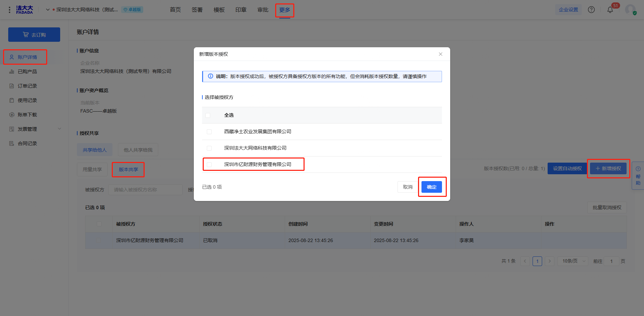This screenshot has height=316, width=644.
Task: Switch to the 共享给他人 tab
Action: pyautogui.click(x=95, y=150)
